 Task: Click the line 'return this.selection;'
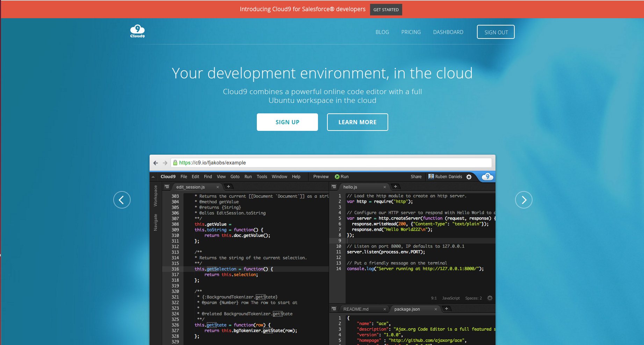231,275
